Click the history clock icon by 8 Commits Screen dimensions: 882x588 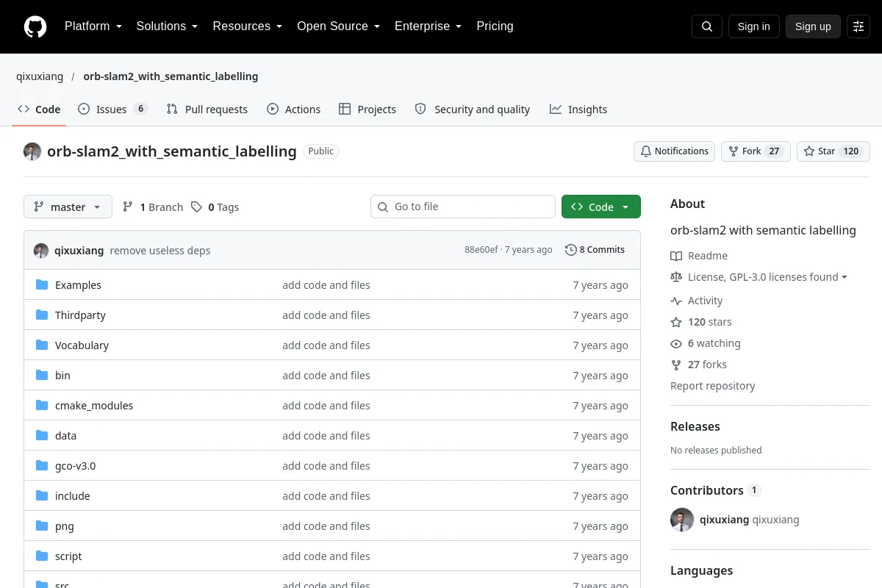click(571, 250)
